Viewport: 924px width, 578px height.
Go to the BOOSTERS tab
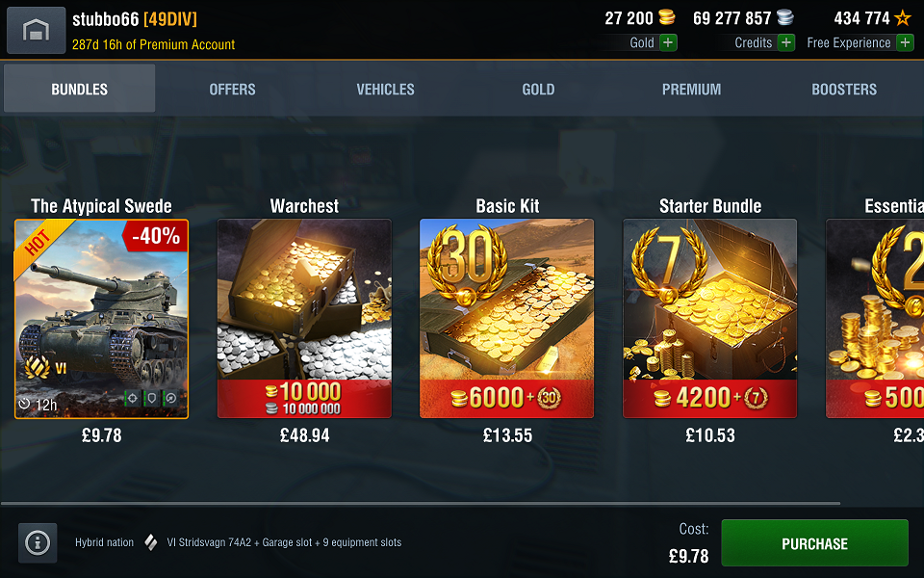pyautogui.click(x=844, y=89)
